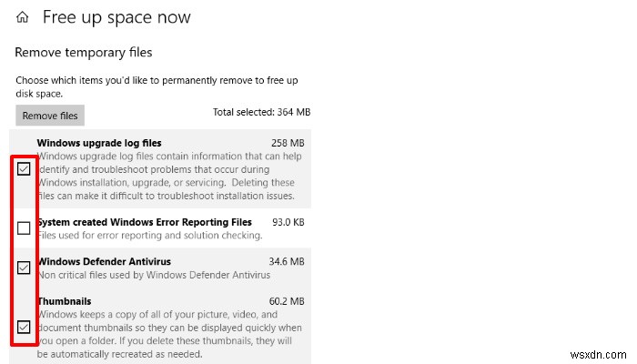Click the Remove files button
The image size is (637, 364).
pos(50,116)
